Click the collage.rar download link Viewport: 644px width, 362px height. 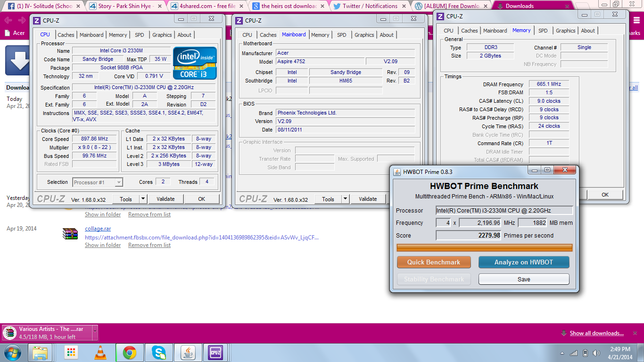98,229
